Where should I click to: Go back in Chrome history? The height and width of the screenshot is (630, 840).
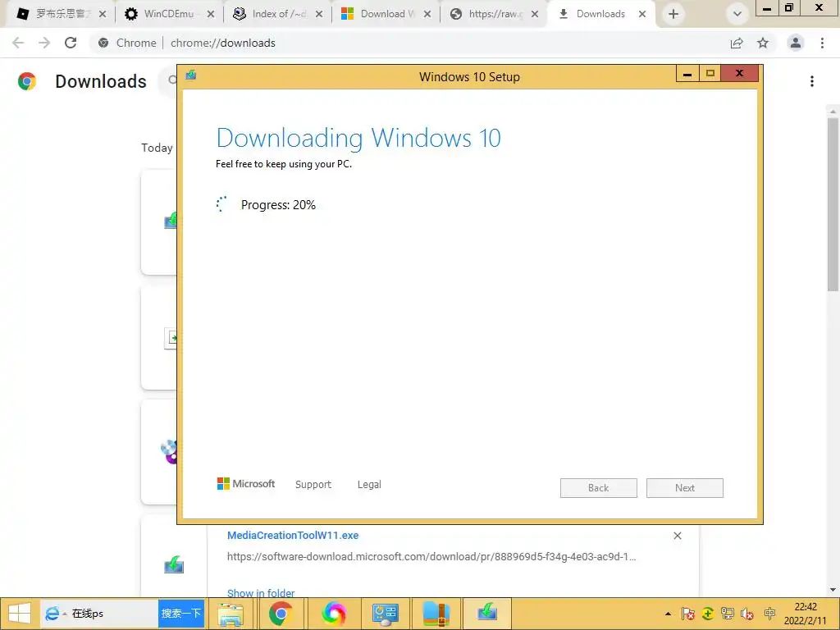click(x=18, y=43)
